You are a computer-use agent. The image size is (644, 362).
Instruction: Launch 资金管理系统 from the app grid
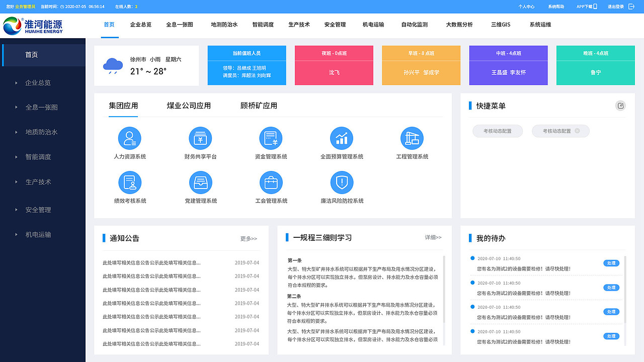271,138
